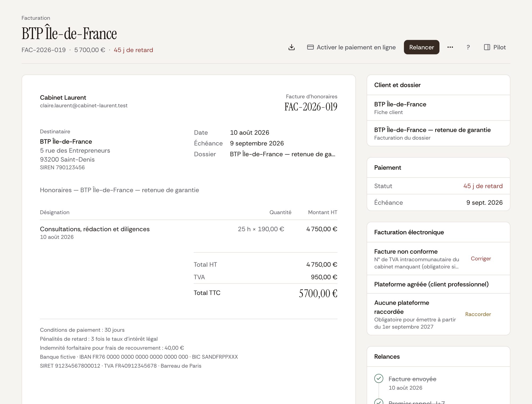Click the Relancer button
This screenshot has width=532, height=404.
tap(421, 47)
